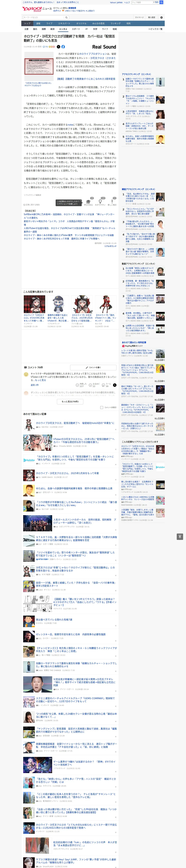The width and height of the screenshot is (186, 868).
Task: Open paid article レコード大賞 新人賞枠
Action: click(x=137, y=352)
